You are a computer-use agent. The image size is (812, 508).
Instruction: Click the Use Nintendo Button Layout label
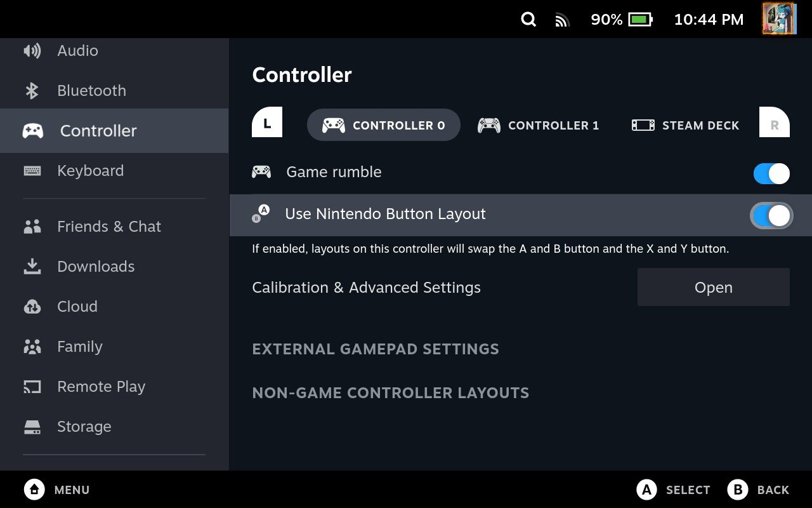pyautogui.click(x=385, y=214)
